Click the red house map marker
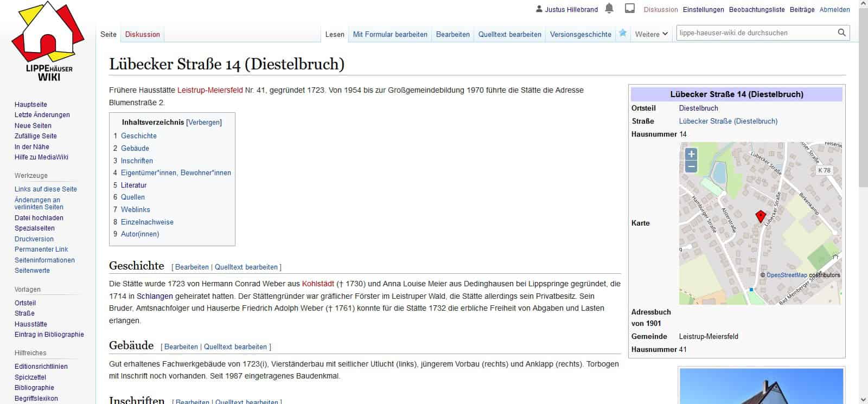868x404 pixels. click(761, 217)
